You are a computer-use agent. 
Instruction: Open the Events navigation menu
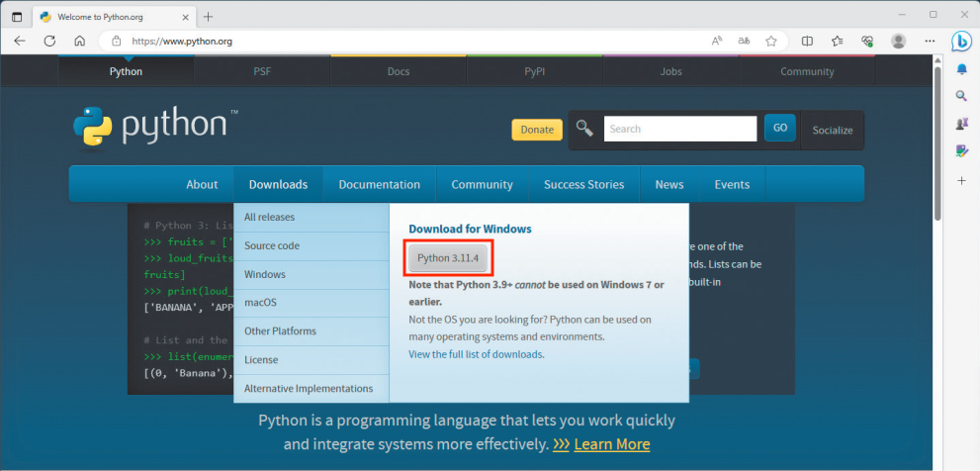coord(732,184)
